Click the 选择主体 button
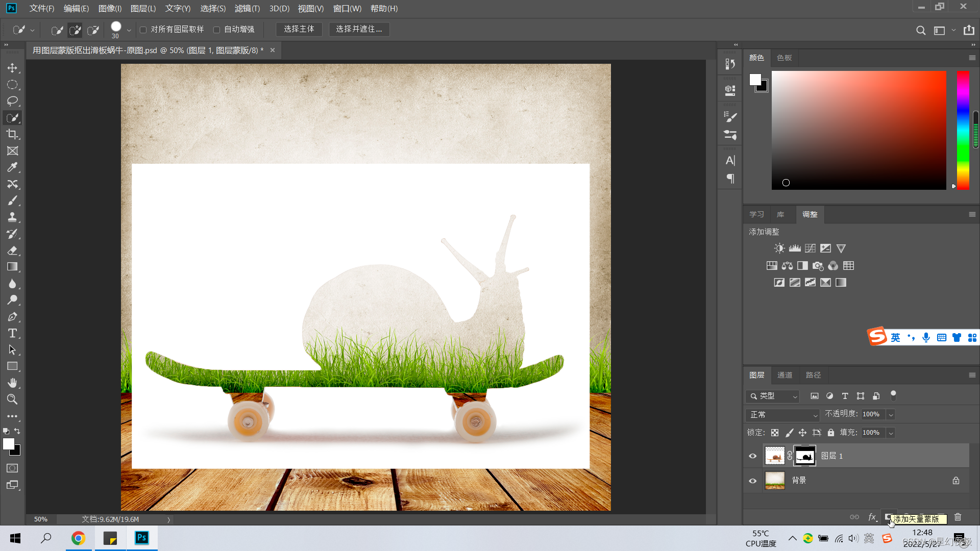980x551 pixels. (299, 29)
